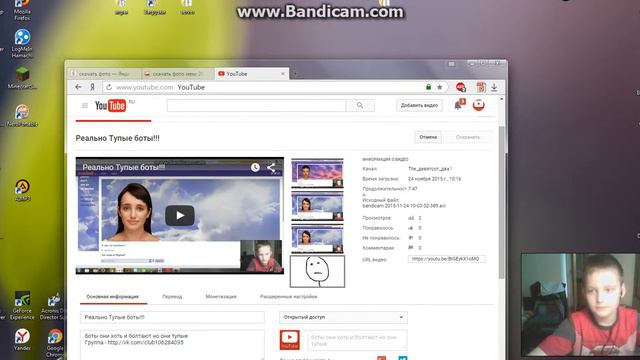Open the 'Перевод' tab

pyautogui.click(x=172, y=297)
